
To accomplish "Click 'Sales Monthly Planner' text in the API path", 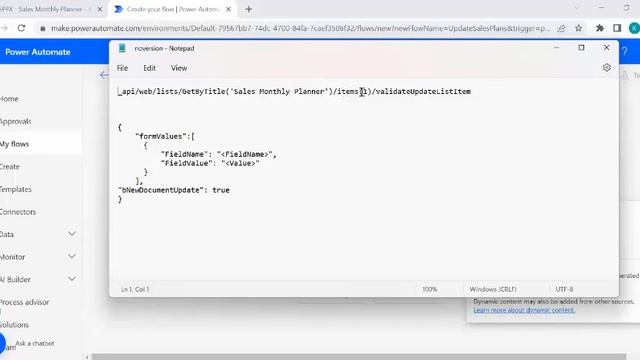I will coord(279,91).
